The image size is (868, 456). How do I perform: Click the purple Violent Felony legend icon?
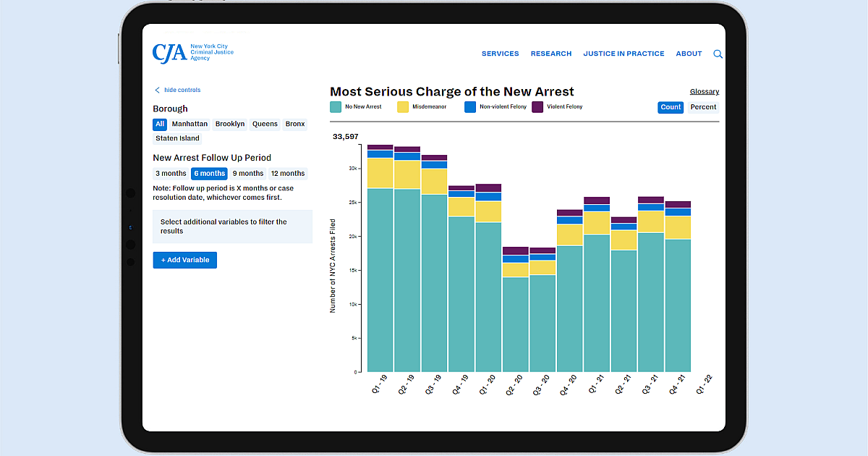coord(537,106)
